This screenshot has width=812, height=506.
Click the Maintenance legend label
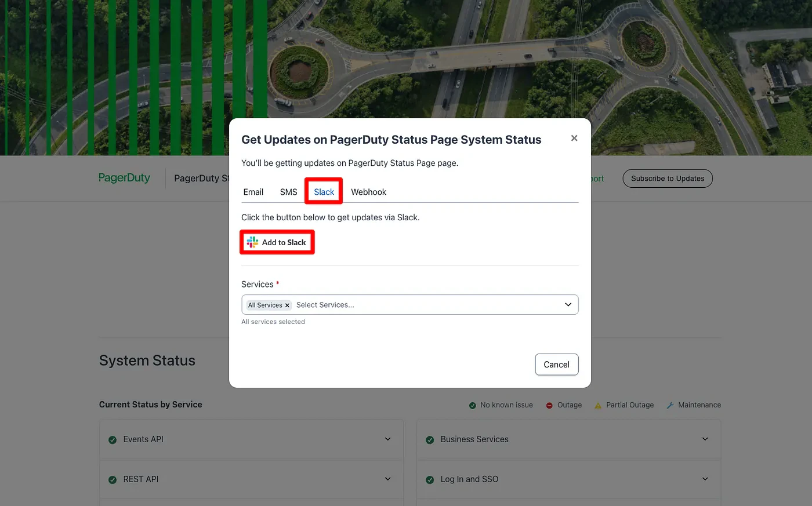pos(699,405)
